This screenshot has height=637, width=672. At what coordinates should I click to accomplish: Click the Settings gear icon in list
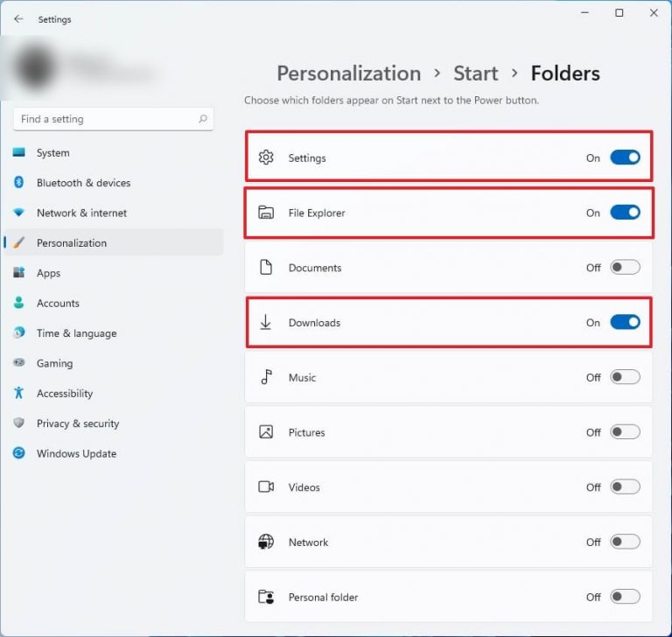[266, 157]
